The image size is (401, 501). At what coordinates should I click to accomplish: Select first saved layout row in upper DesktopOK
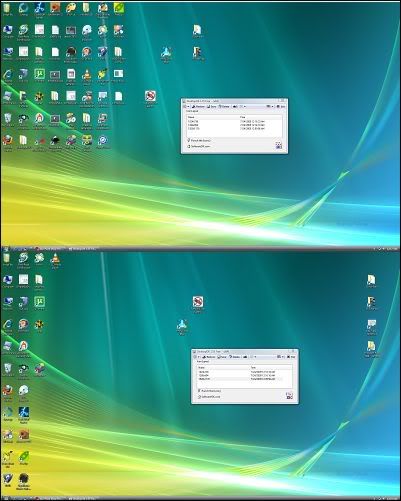click(234, 121)
